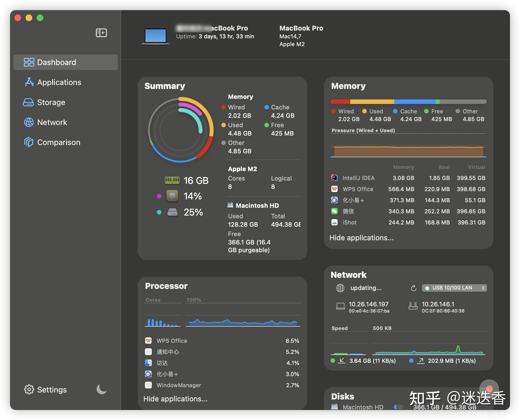The width and height of the screenshot is (520, 420).
Task: Click the 通知中心 icon in Processor list
Action: point(148,352)
